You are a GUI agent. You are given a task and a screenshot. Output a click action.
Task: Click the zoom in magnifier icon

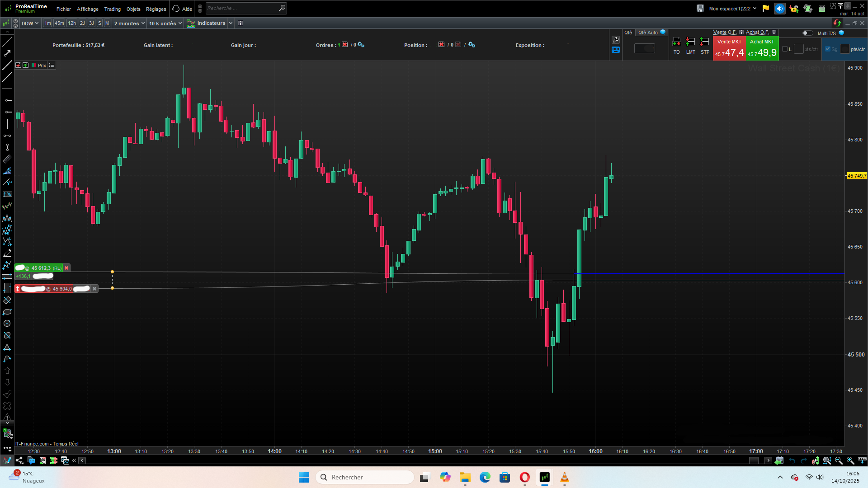tap(850, 460)
